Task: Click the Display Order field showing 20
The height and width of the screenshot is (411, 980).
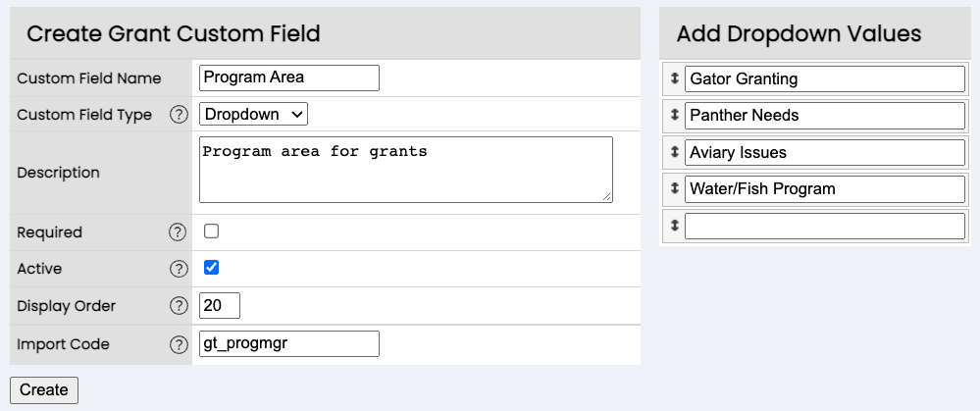Action: click(220, 306)
